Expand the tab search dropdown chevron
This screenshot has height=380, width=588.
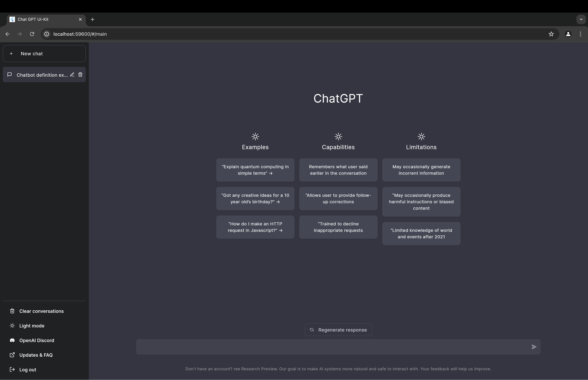coord(581,20)
